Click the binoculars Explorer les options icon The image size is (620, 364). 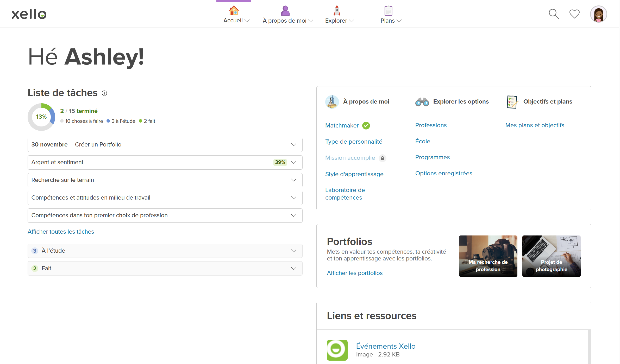click(422, 102)
